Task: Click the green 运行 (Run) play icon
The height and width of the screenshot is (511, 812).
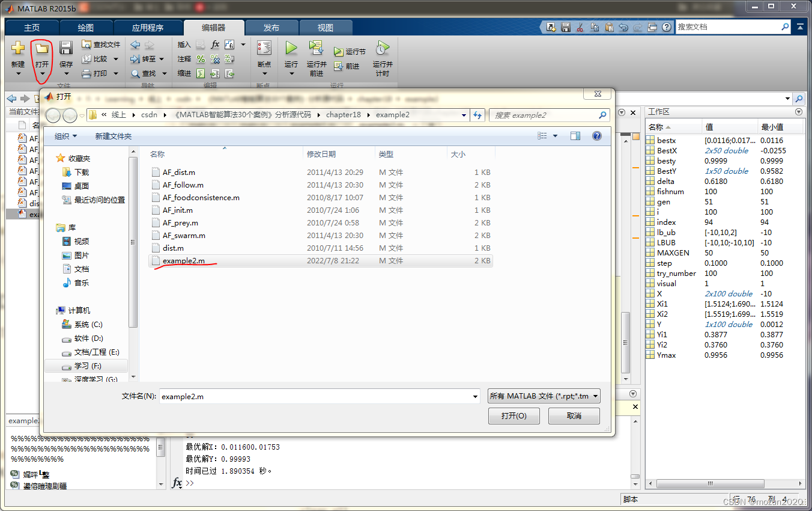Action: click(291, 48)
